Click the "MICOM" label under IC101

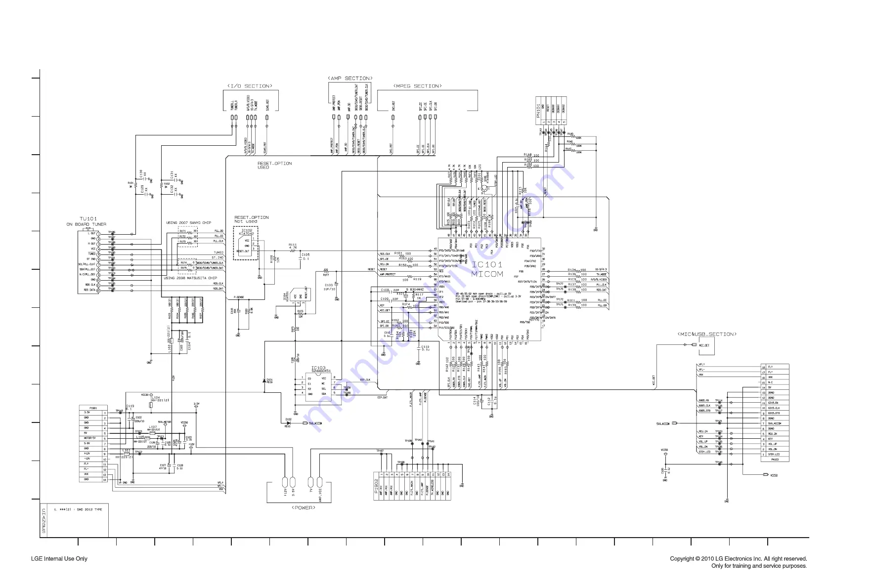487,274
